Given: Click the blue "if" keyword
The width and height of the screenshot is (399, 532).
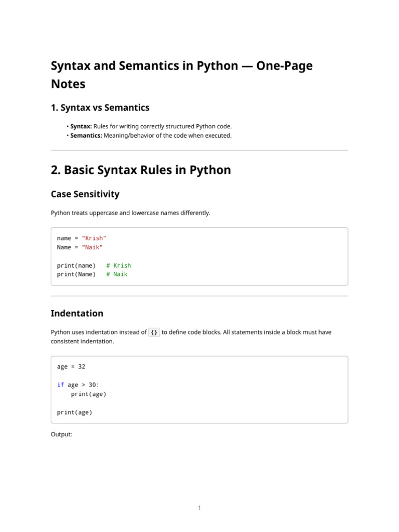Looking at the screenshot, I should [60, 385].
